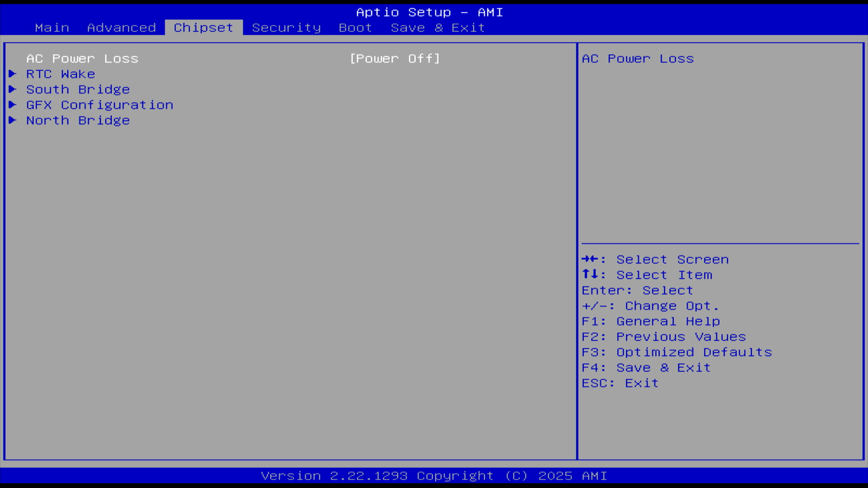The height and width of the screenshot is (488, 868).
Task: Go to the Security tab
Action: [286, 28]
